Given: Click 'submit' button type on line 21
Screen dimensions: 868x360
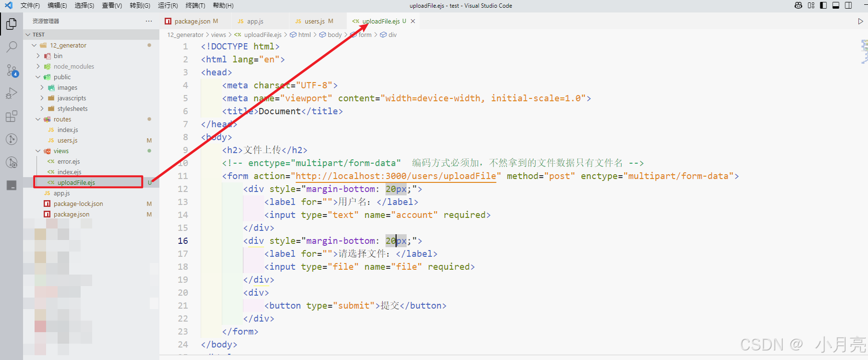Looking at the screenshot, I should tap(354, 306).
